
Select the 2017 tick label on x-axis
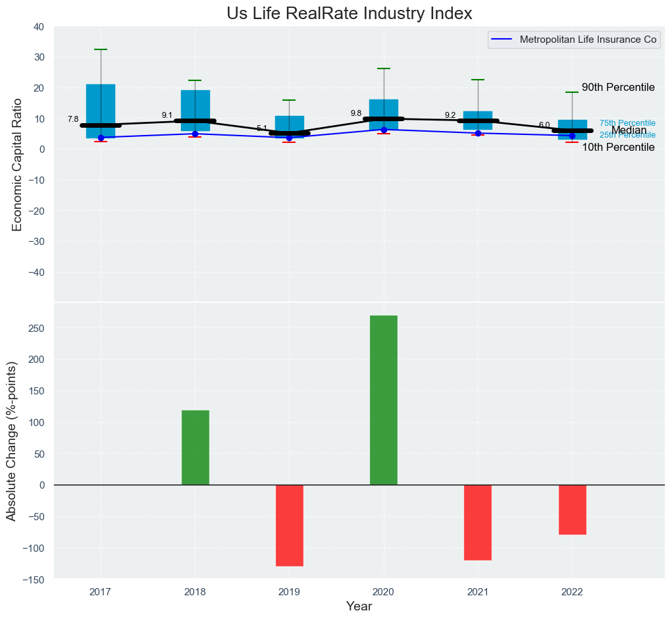click(x=101, y=591)
